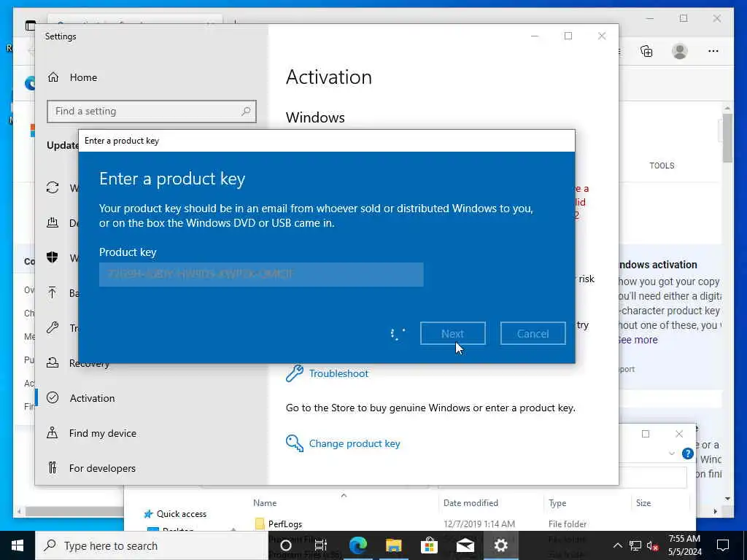Click the wrench icon beside Troubleshoot link
Image resolution: width=747 pixels, height=560 pixels.
tap(295, 373)
